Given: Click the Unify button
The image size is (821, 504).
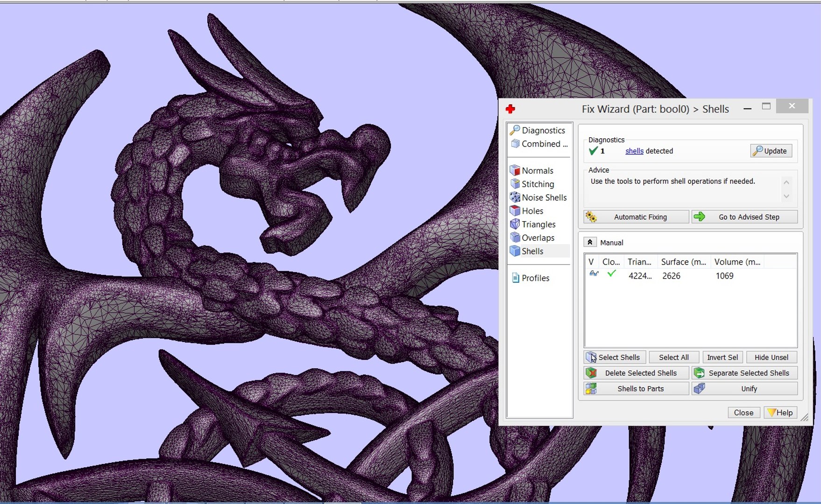Looking at the screenshot, I should (744, 389).
